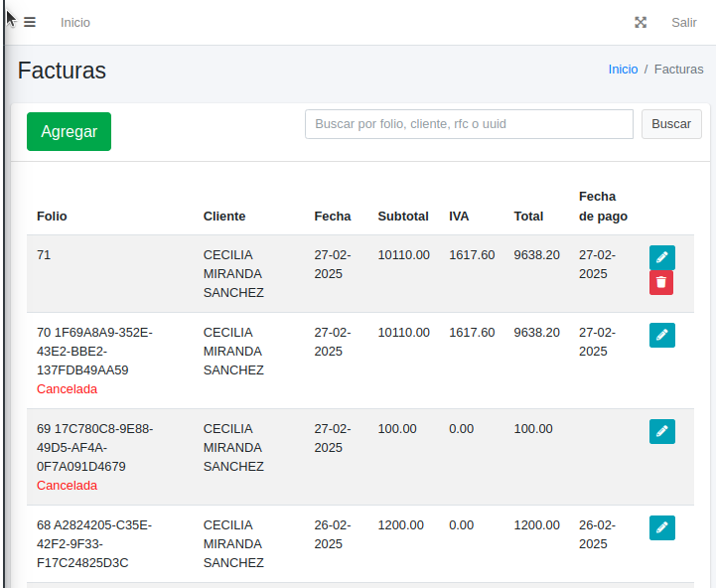The height and width of the screenshot is (588, 716).
Task: Focus the invoice search field
Action: (x=469, y=124)
